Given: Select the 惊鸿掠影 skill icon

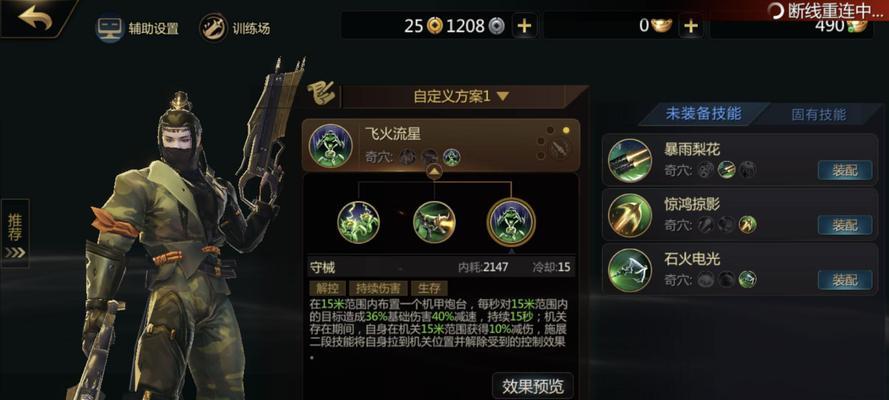Looking at the screenshot, I should click(629, 216).
